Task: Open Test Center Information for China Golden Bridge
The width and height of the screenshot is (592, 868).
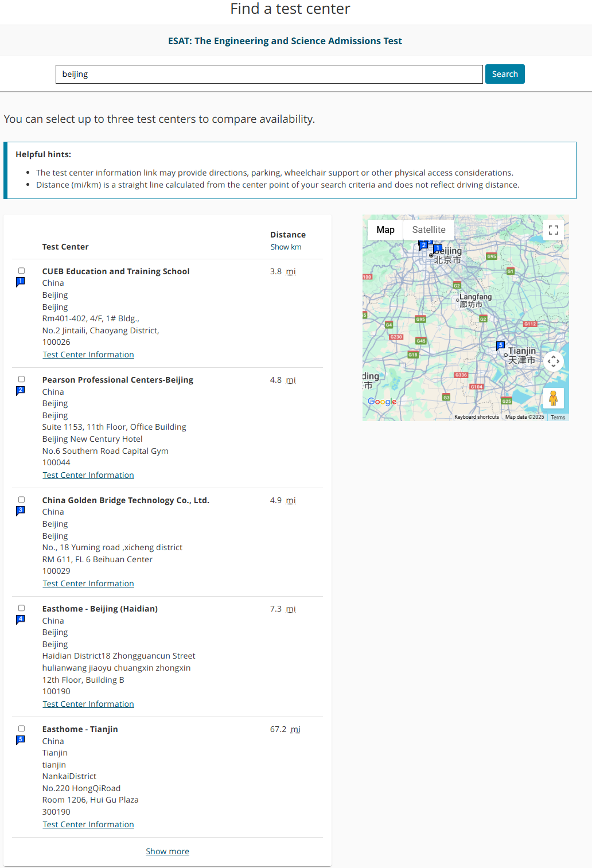Action: 88,583
